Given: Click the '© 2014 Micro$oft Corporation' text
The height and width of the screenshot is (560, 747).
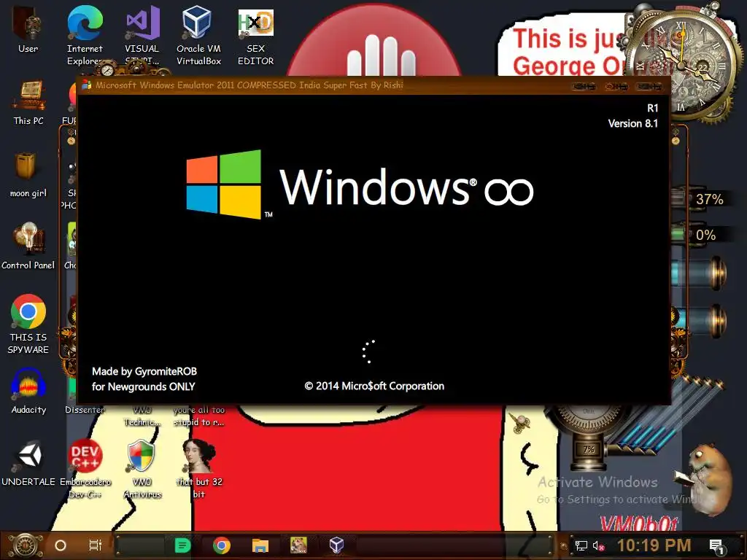Looking at the screenshot, I should tap(374, 386).
